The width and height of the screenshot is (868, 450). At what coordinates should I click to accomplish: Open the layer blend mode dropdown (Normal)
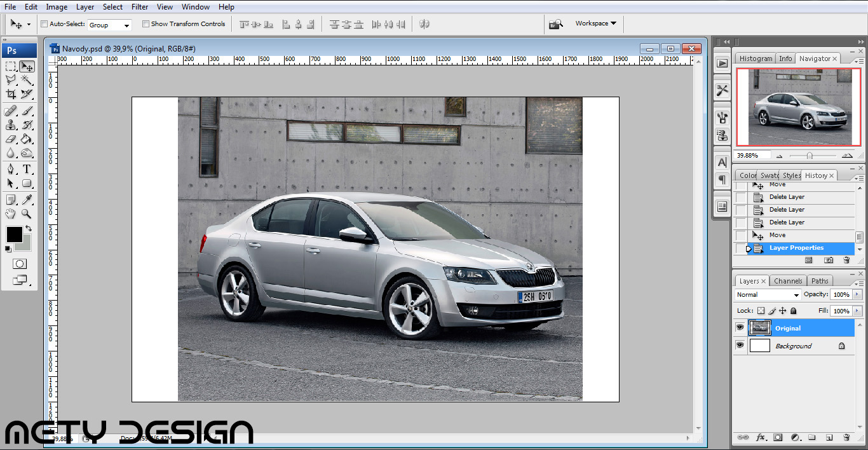tap(768, 295)
